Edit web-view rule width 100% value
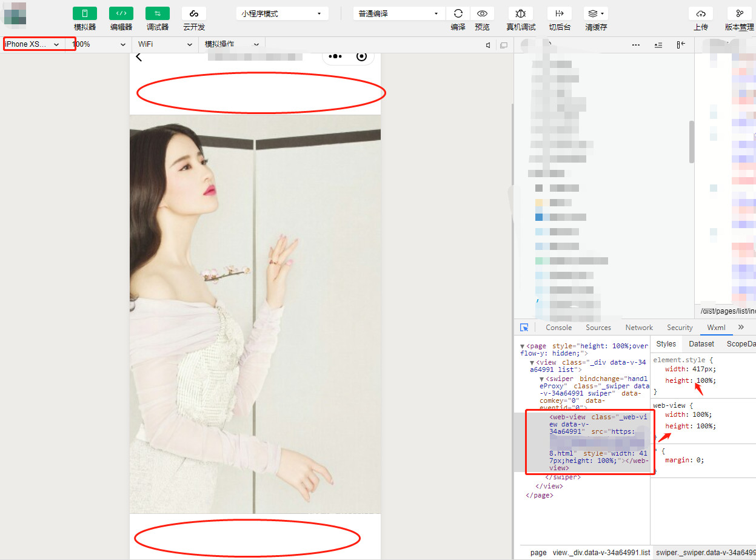The height and width of the screenshot is (560, 756). click(701, 414)
